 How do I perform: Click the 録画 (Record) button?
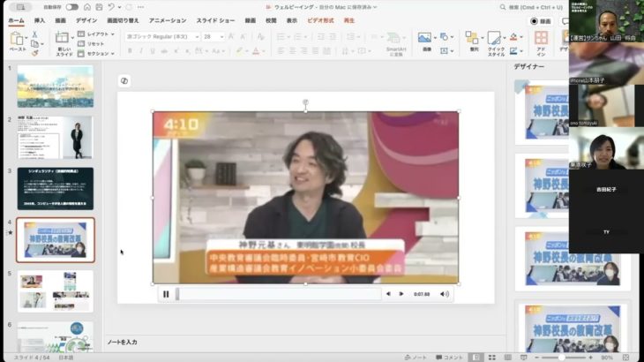click(541, 21)
